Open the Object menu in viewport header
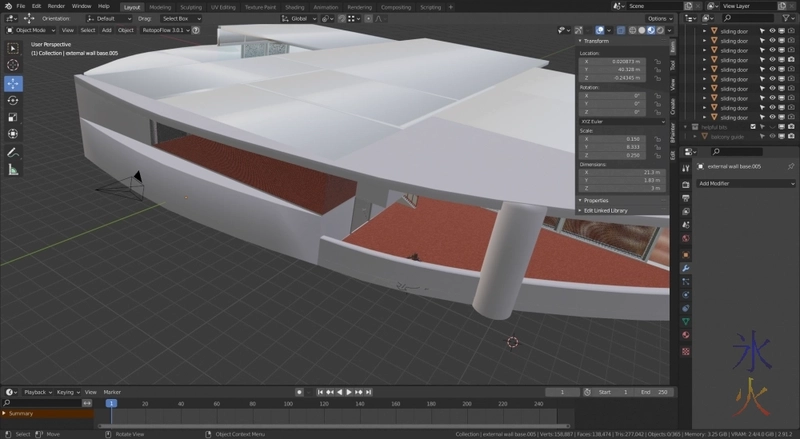Screen dimensions: 800x439 click(x=125, y=30)
